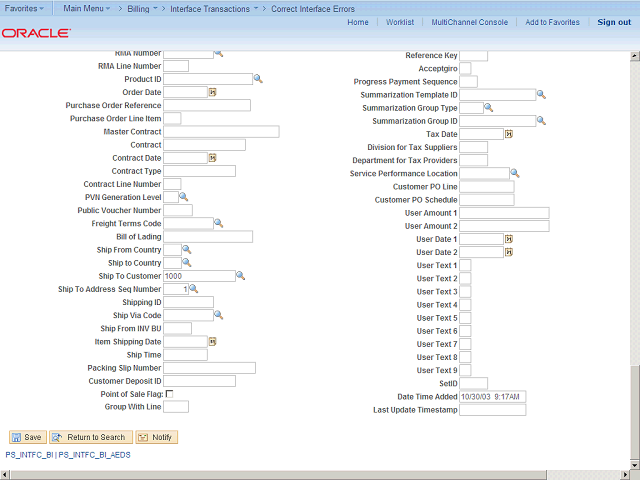The height and width of the screenshot is (480, 640).
Task: Open Freight Terms Code lookup
Action: (x=219, y=223)
